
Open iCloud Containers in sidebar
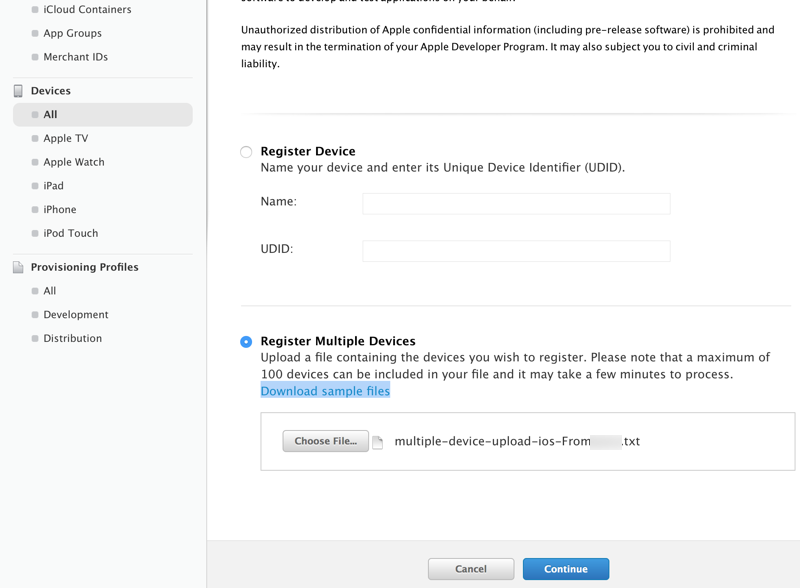pyautogui.click(x=87, y=10)
